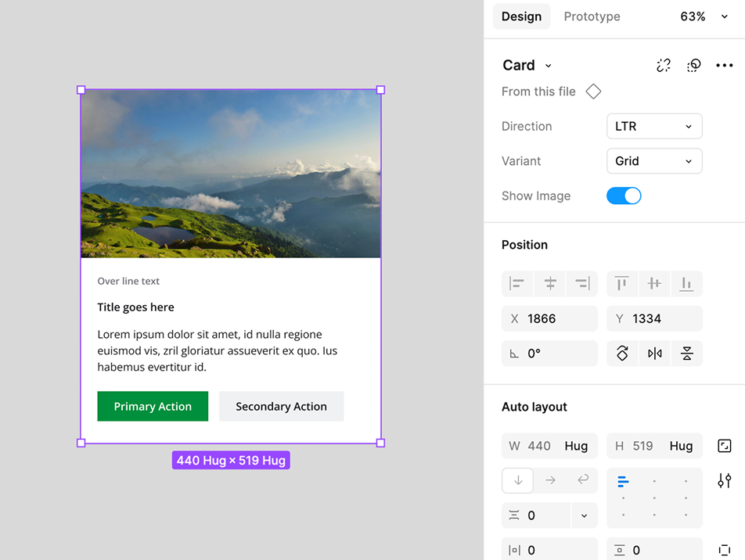Click the gap between items field

click(536, 515)
